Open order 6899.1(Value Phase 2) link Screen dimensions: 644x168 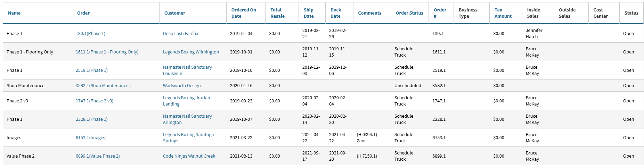click(98, 156)
